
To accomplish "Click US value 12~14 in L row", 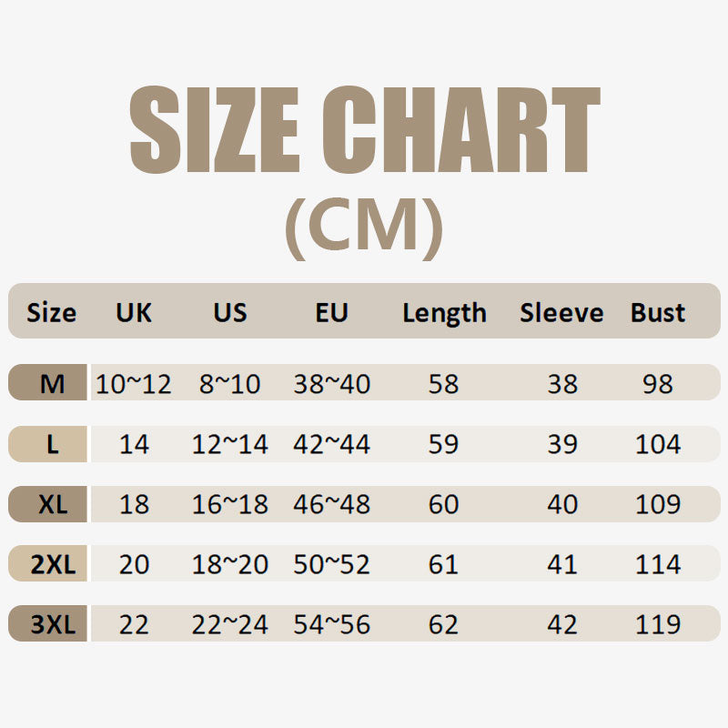I will (230, 445).
